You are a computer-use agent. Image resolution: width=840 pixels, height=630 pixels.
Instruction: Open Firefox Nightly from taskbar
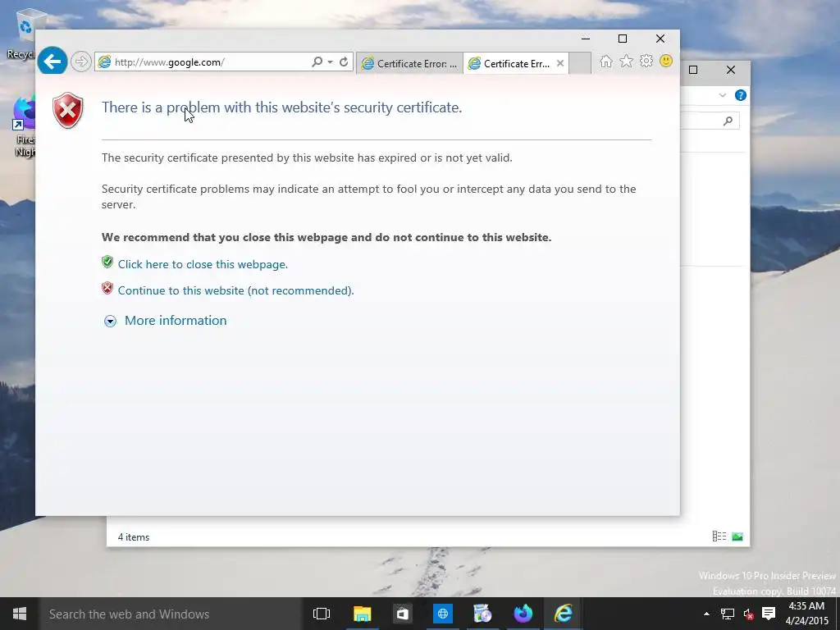[x=523, y=614]
